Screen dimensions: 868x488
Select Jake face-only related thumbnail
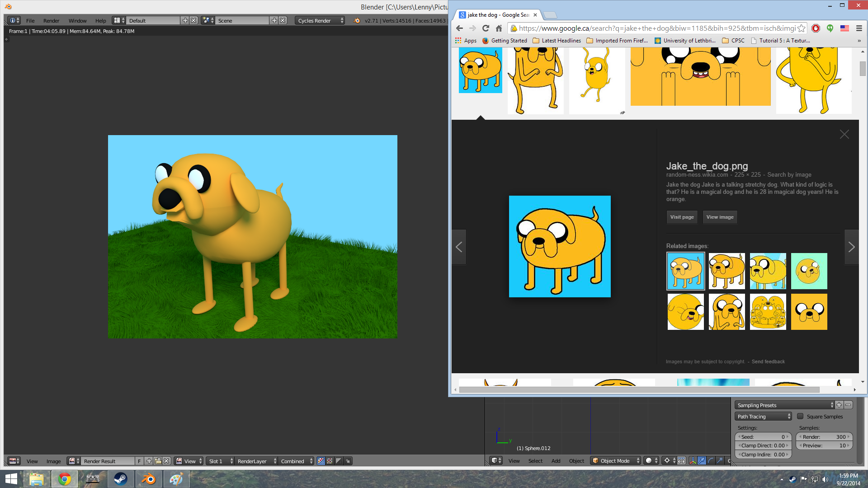click(809, 312)
